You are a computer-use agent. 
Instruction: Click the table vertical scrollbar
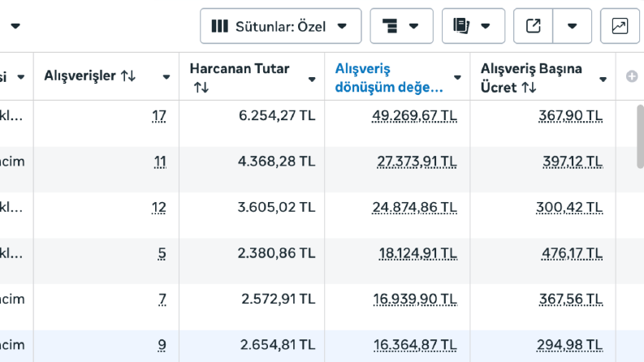pyautogui.click(x=640, y=136)
